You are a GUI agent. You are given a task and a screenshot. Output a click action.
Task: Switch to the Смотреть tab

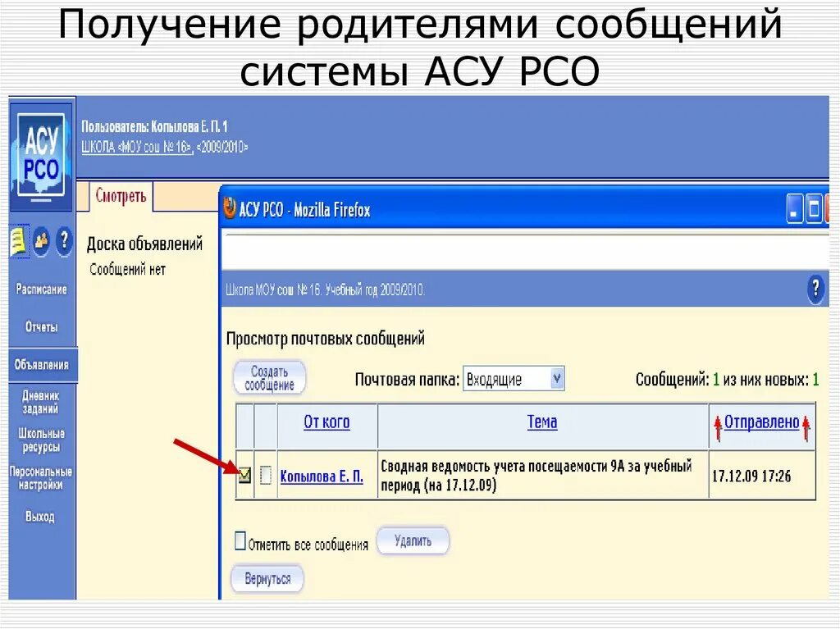coord(121,196)
